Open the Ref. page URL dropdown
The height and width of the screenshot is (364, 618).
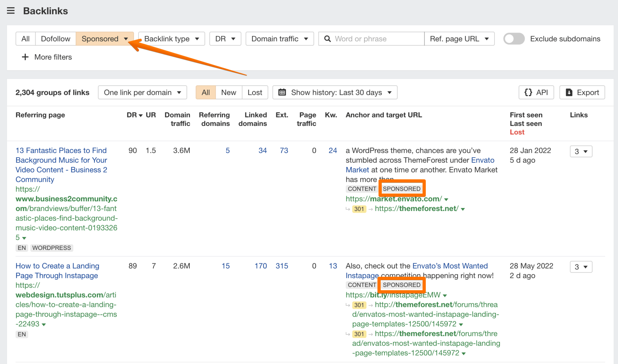459,39
